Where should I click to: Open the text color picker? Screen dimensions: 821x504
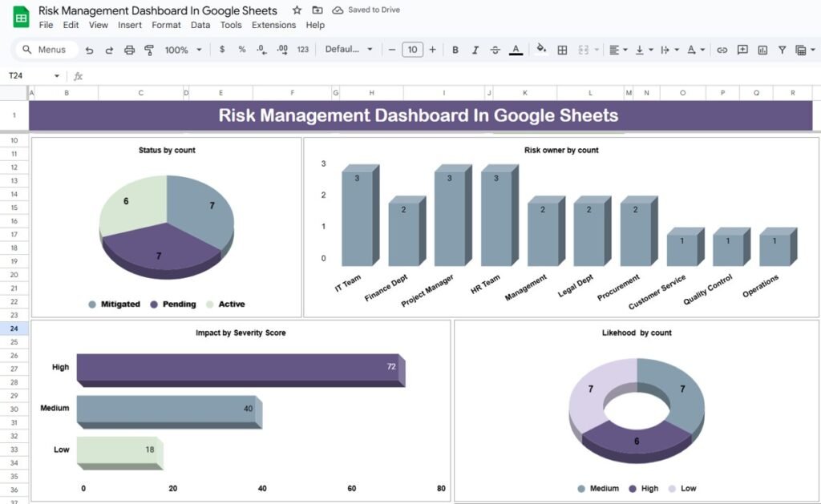[x=516, y=50]
